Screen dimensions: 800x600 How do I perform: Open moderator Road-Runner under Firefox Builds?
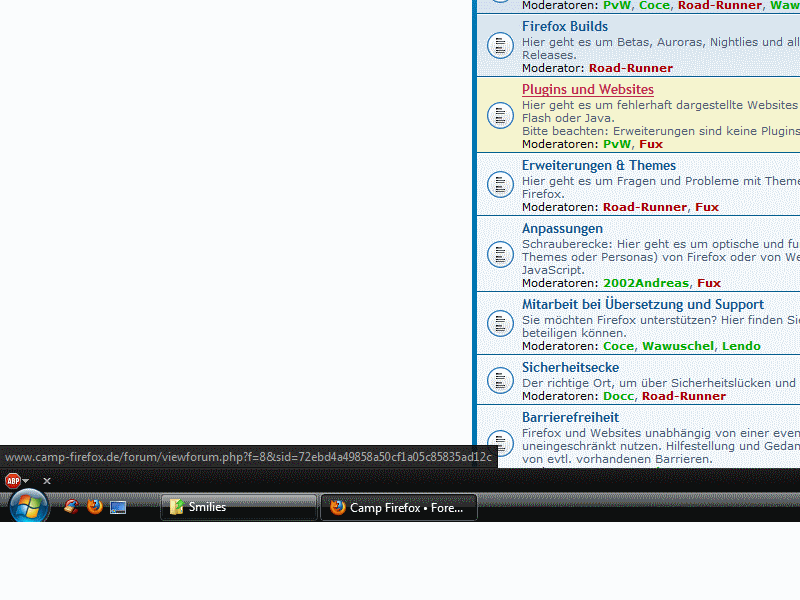point(631,68)
